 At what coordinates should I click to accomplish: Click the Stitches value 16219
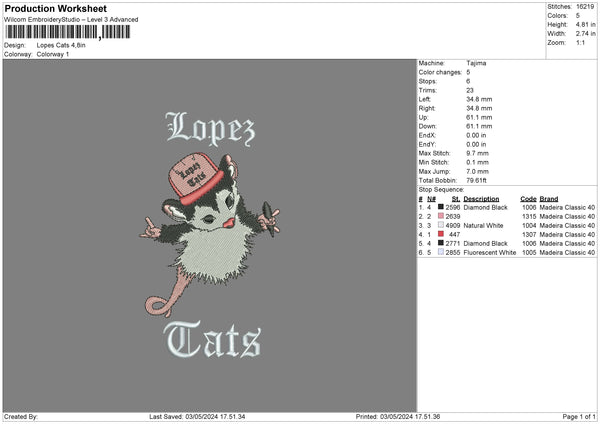pyautogui.click(x=585, y=7)
